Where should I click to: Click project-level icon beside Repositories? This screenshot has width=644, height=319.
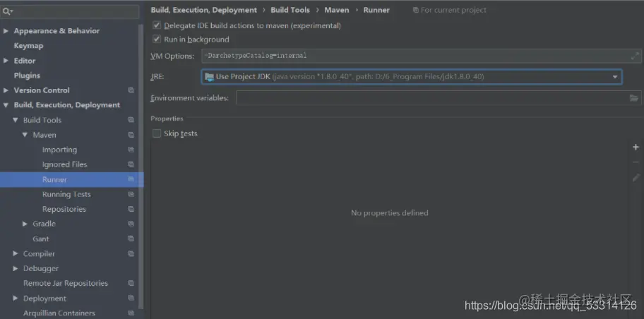131,209
